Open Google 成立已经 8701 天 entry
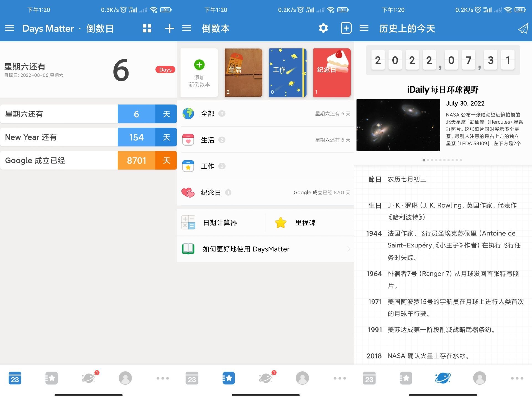Image resolution: width=532 pixels, height=399 pixels. tap(89, 160)
